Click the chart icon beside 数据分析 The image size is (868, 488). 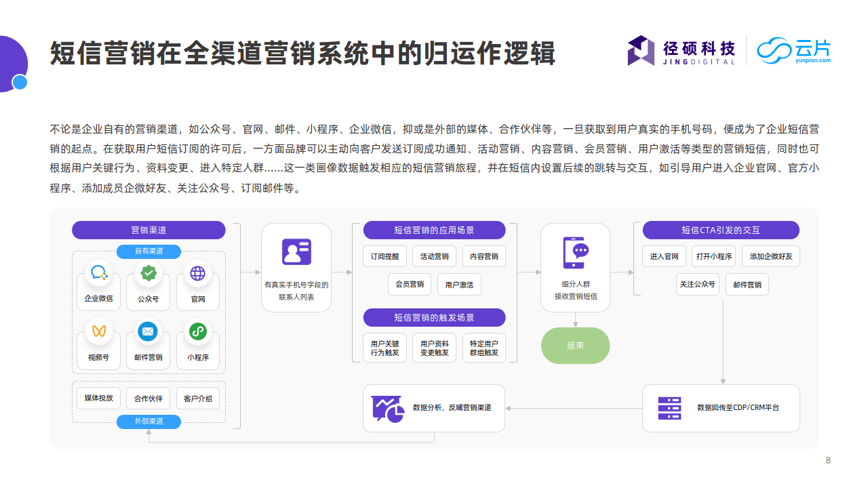coord(387,409)
